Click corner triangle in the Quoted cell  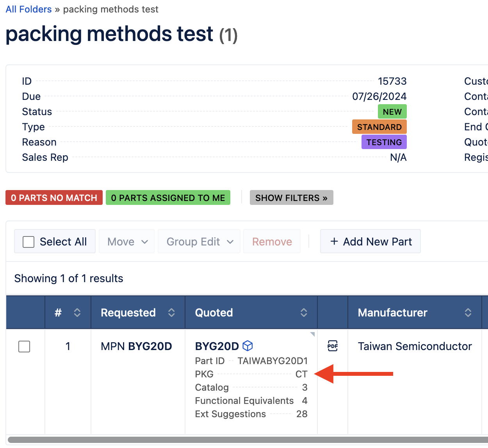pyautogui.click(x=312, y=334)
